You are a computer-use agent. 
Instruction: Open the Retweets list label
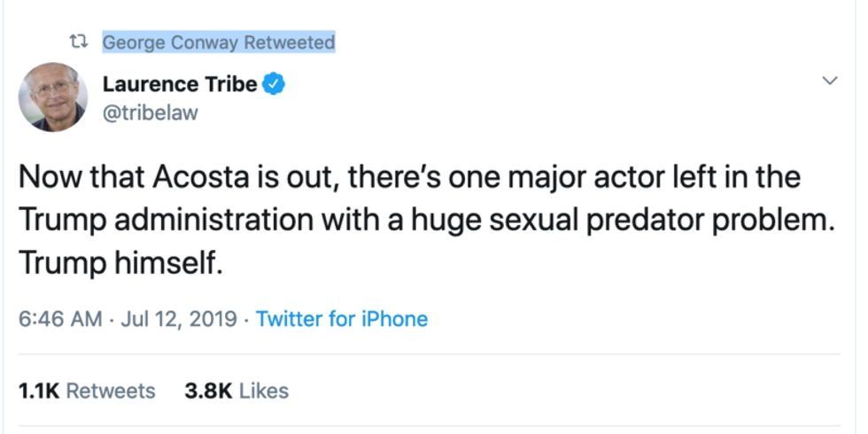coord(111,391)
